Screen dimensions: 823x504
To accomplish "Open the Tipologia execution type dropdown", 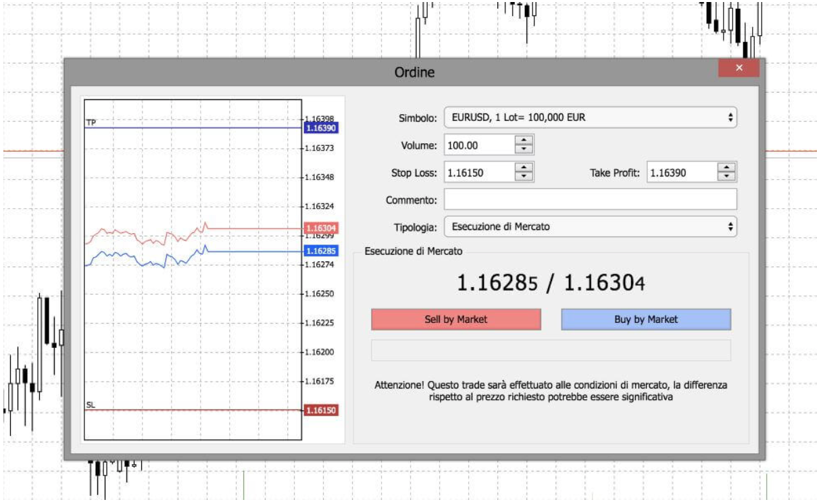I will tap(590, 227).
